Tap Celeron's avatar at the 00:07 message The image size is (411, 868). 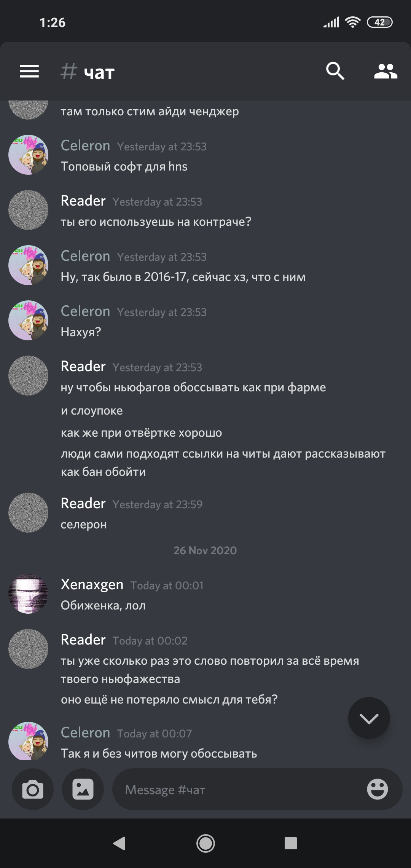point(29,741)
